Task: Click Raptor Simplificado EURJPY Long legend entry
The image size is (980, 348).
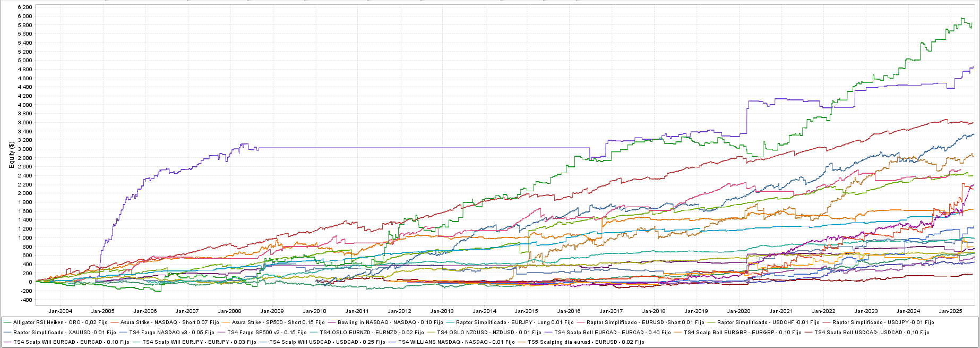Action: (514, 322)
